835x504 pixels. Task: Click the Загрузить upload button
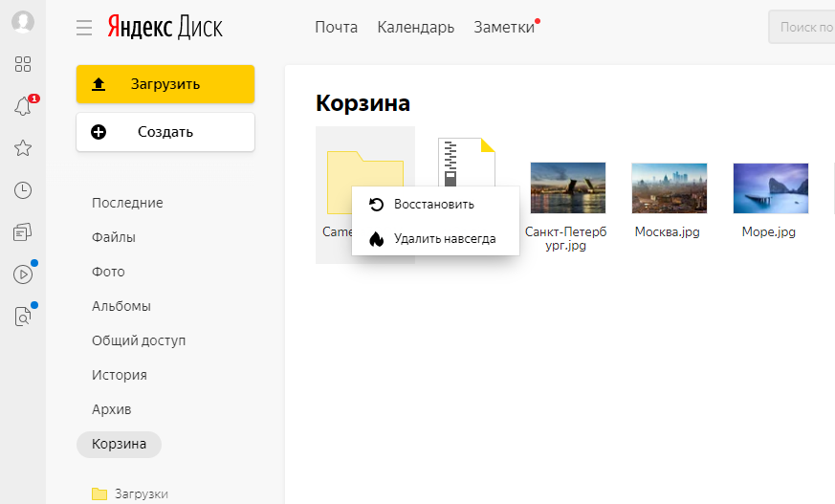165,84
